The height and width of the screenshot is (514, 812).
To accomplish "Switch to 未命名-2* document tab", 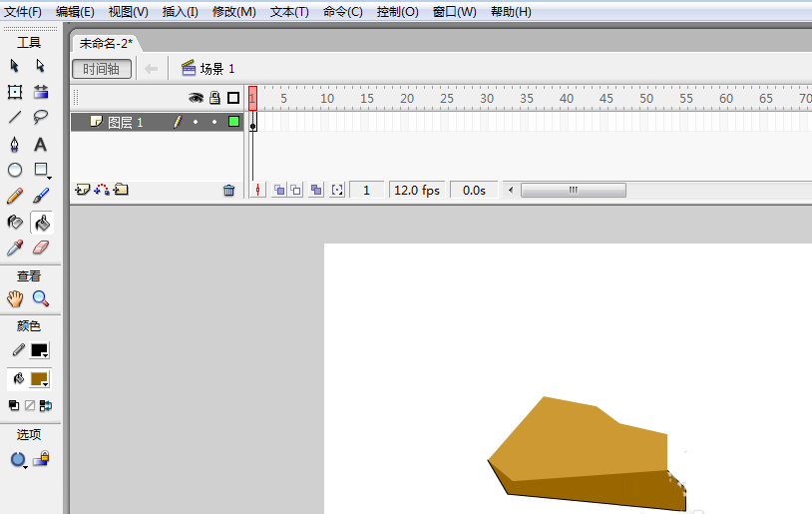I will coord(106,44).
